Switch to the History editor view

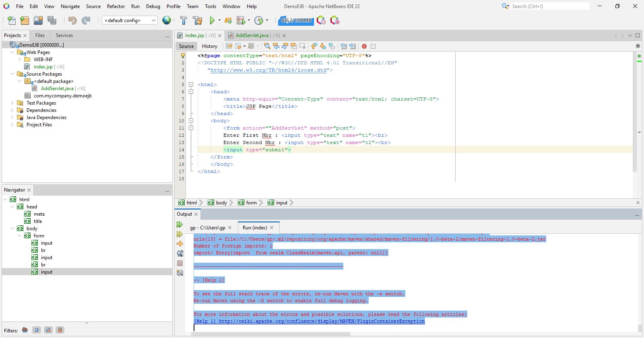210,46
